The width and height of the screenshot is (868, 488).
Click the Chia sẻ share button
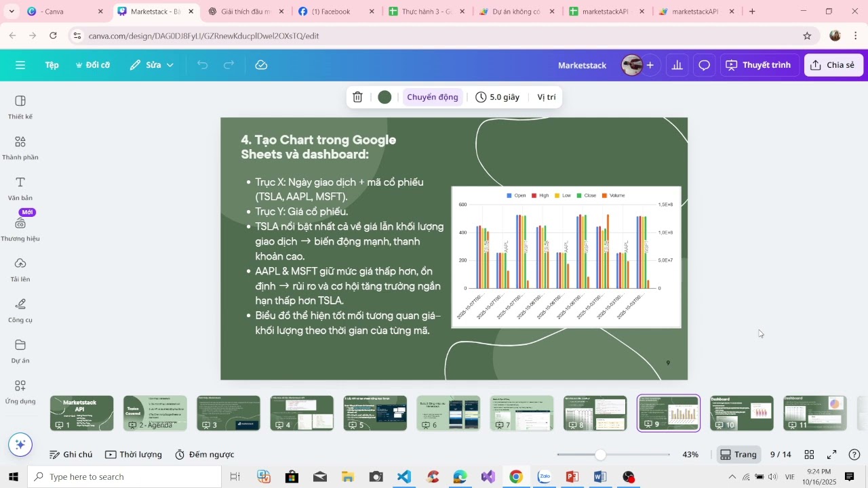click(x=833, y=65)
